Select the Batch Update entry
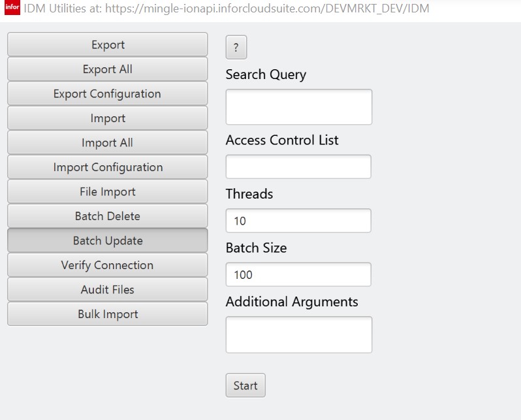The height and width of the screenshot is (420, 521). click(108, 240)
